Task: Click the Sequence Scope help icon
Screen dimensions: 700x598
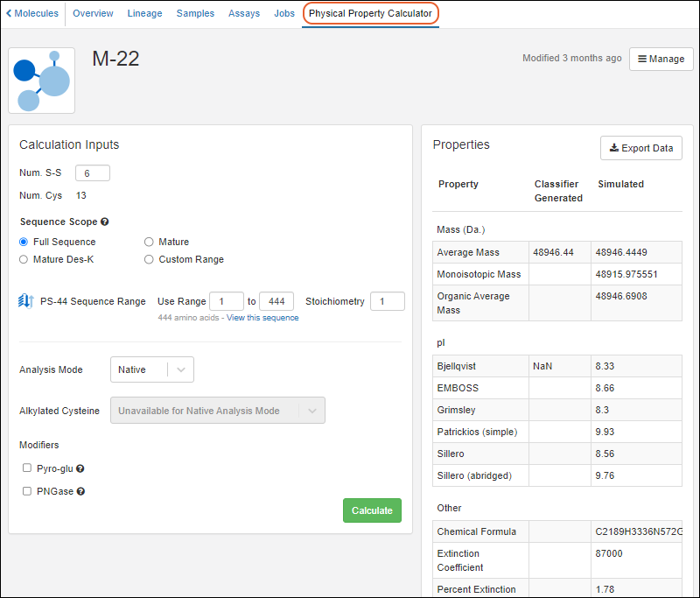Action: pos(105,222)
